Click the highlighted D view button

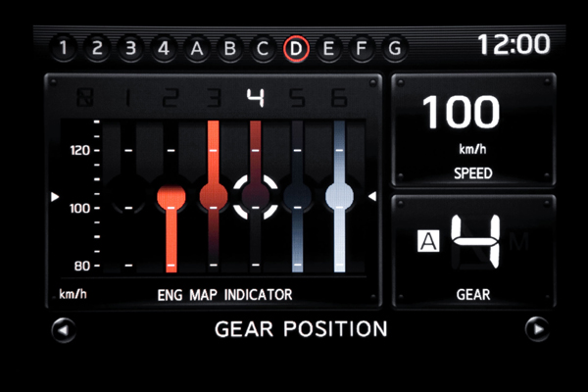(296, 48)
